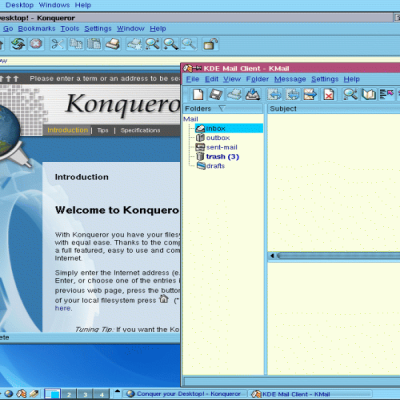Viewport: 400px width, 400px height.
Task: Open the KMail Settings menu
Action: click(x=325, y=79)
